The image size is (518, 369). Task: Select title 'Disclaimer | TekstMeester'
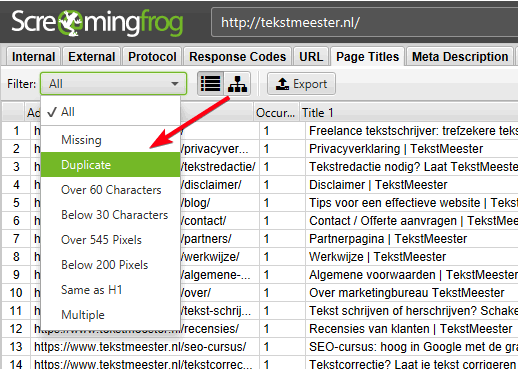pos(378,185)
